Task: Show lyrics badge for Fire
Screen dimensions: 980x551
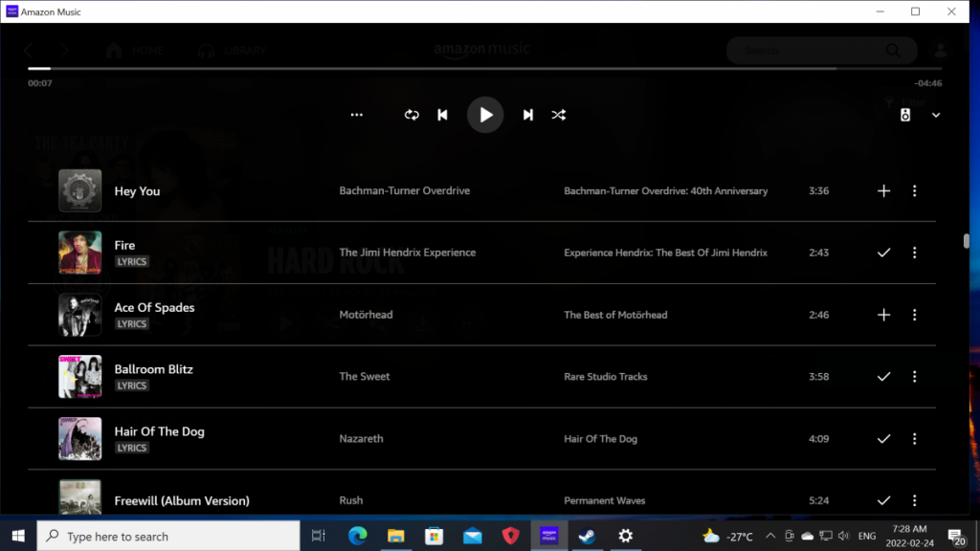Action: (132, 262)
